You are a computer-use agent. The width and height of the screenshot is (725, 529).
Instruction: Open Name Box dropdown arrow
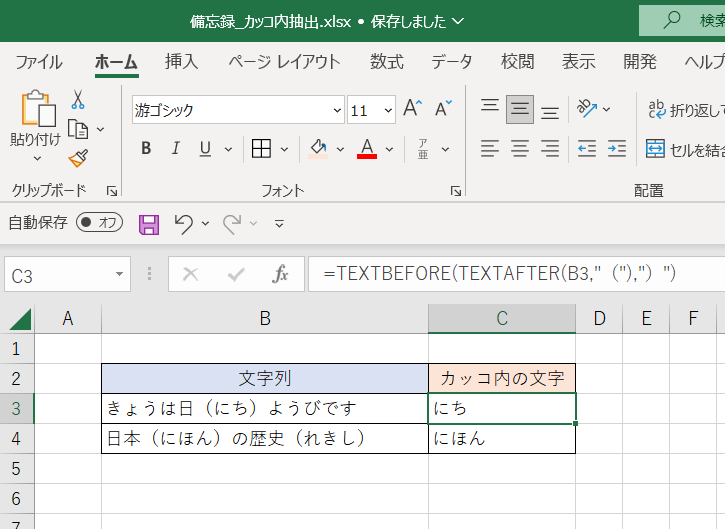[119, 274]
